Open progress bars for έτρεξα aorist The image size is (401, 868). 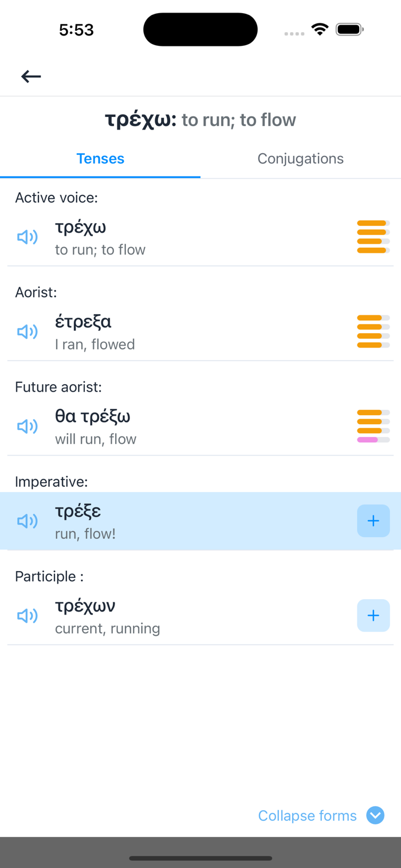[374, 331]
